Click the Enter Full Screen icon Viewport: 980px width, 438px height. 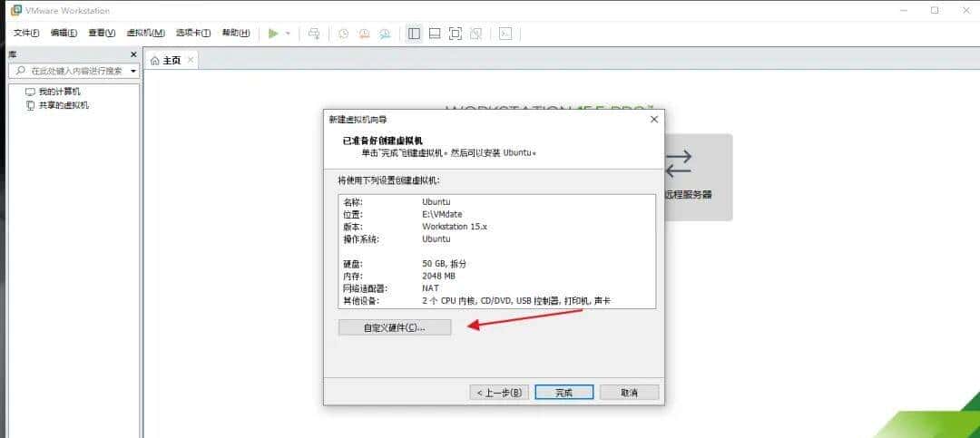click(456, 34)
